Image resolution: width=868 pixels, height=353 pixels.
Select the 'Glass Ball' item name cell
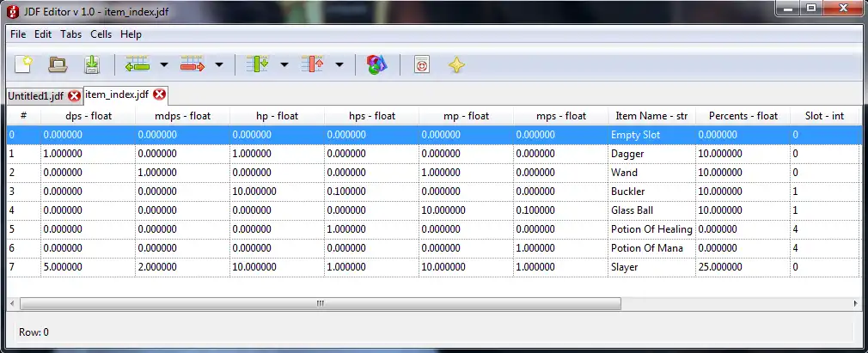tap(651, 210)
